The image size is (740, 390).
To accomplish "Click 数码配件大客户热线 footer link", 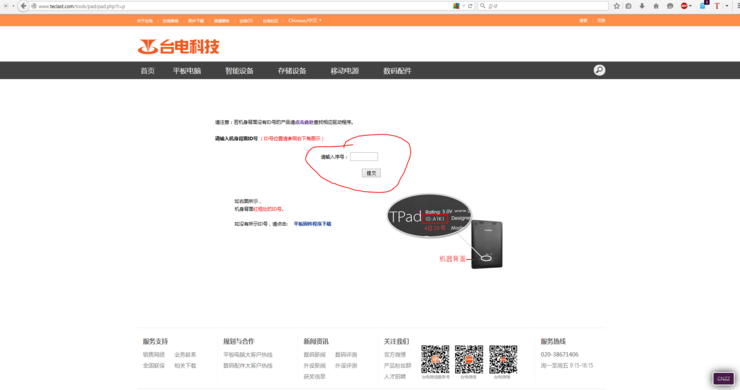I will (x=248, y=365).
